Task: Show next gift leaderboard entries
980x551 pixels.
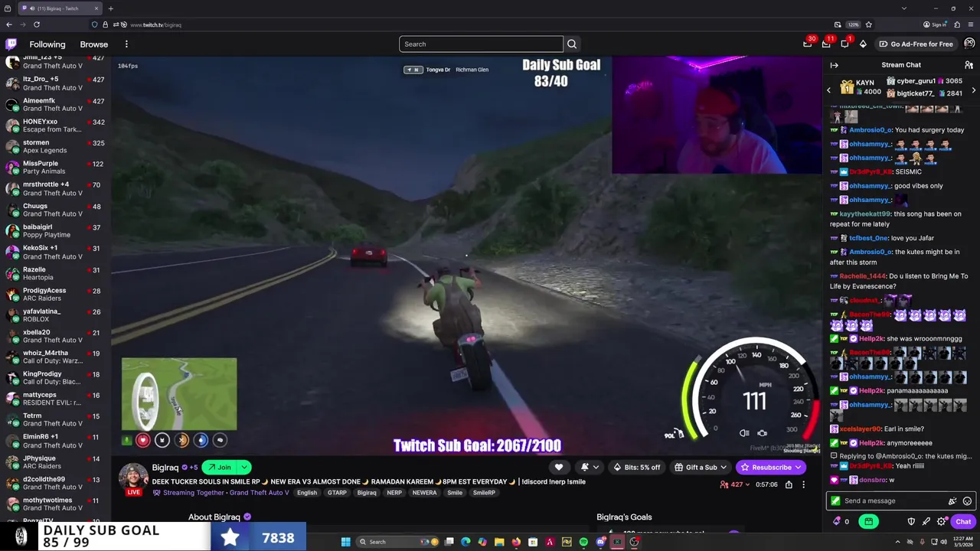Action: 974,90
